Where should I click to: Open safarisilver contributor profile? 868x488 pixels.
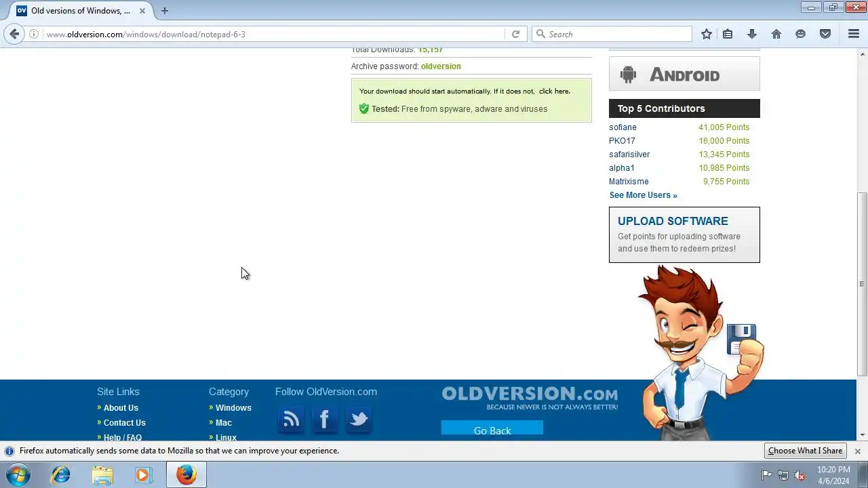(629, 155)
